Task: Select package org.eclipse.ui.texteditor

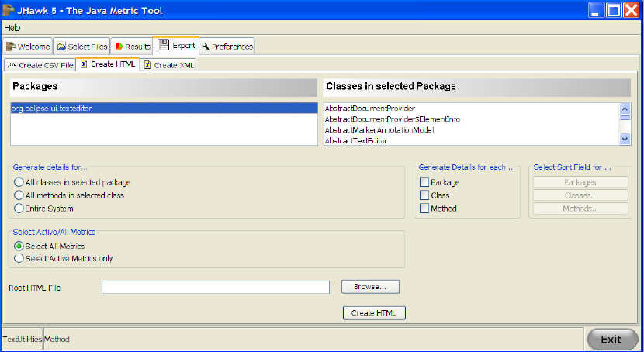Action: pyautogui.click(x=164, y=109)
